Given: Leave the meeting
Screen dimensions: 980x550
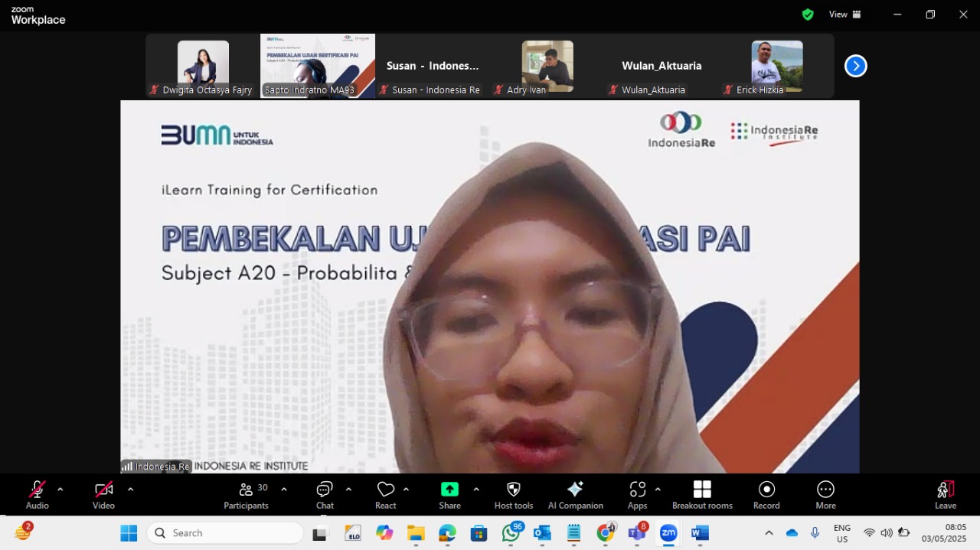Looking at the screenshot, I should click(946, 495).
